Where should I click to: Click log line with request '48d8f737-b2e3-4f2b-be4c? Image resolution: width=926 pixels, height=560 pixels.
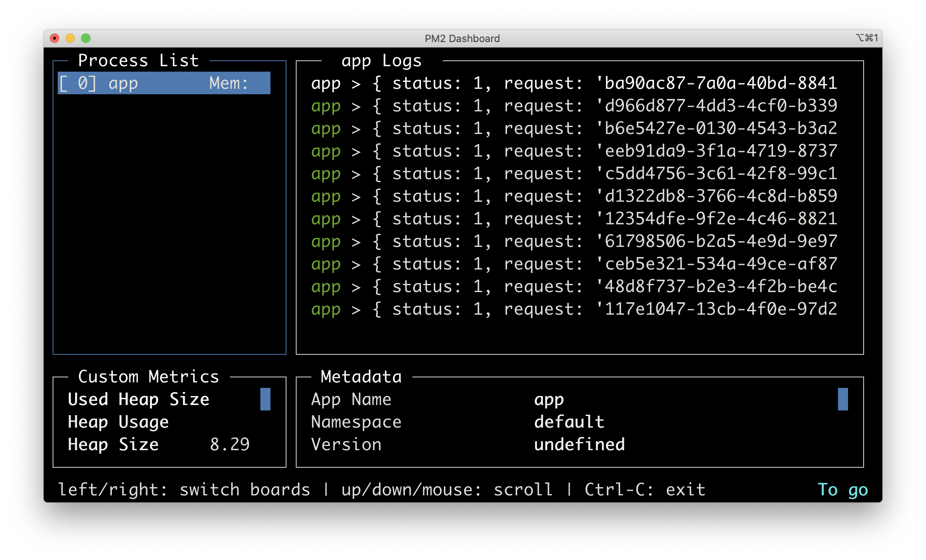[x=574, y=286]
